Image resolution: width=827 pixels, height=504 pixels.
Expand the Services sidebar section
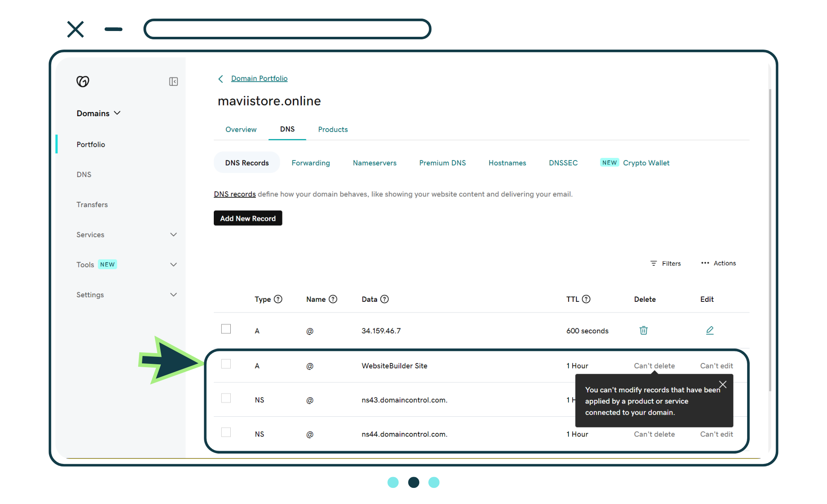coord(173,234)
